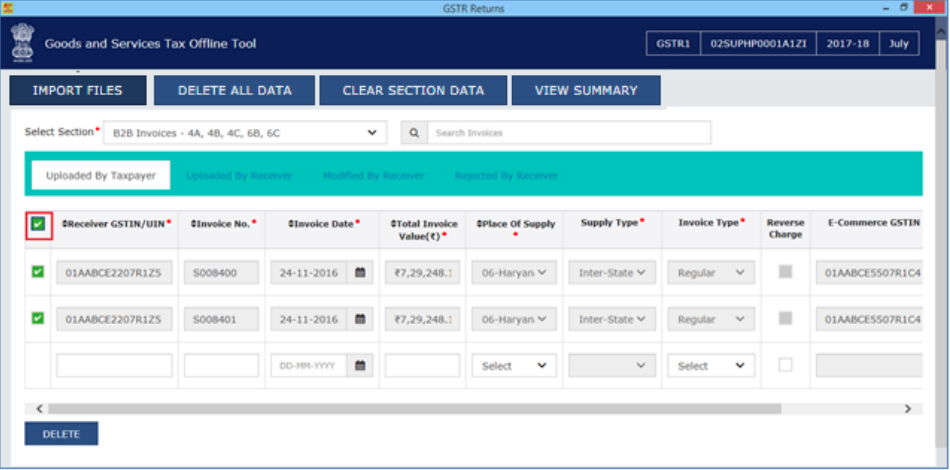Click empty Total Invoice Value field
This screenshot has height=470, width=950.
[422, 366]
